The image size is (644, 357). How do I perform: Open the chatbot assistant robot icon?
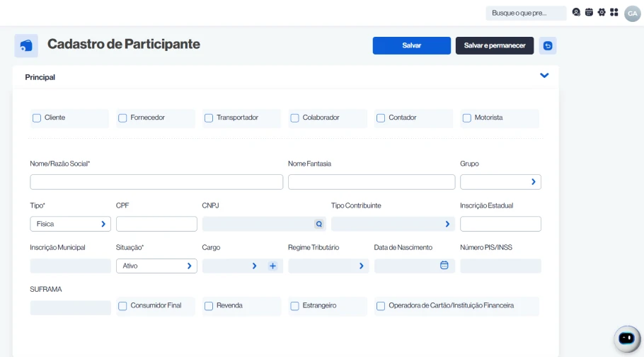coord(626,339)
